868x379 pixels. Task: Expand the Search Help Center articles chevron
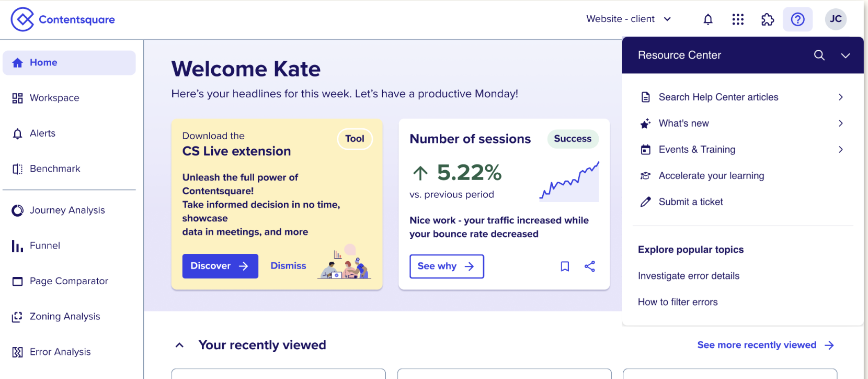pyautogui.click(x=841, y=97)
